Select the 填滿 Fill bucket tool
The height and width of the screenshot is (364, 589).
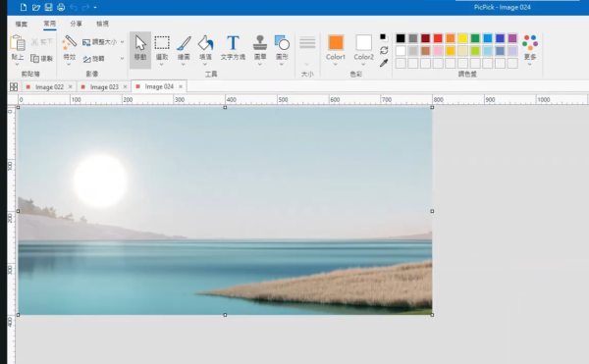(x=205, y=43)
